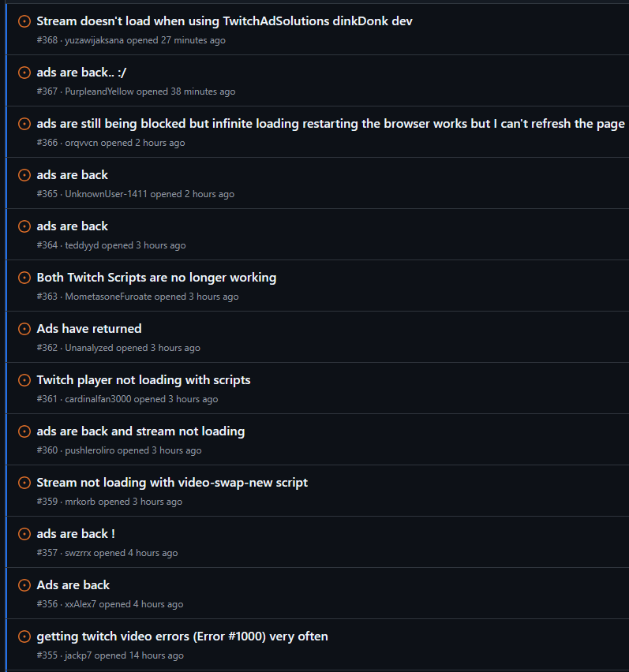Open issue "ads are back and stream not loading"

140,431
